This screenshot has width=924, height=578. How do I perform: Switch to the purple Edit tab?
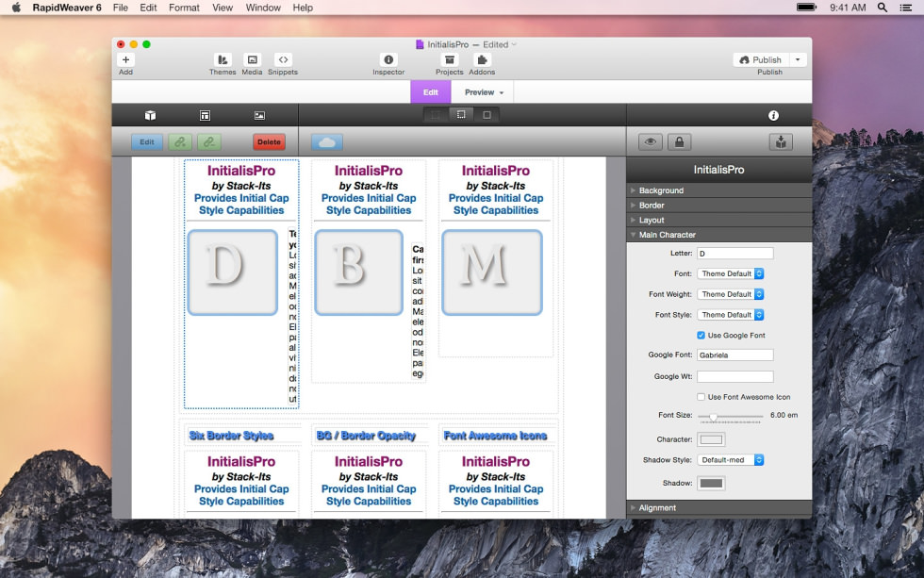[431, 91]
